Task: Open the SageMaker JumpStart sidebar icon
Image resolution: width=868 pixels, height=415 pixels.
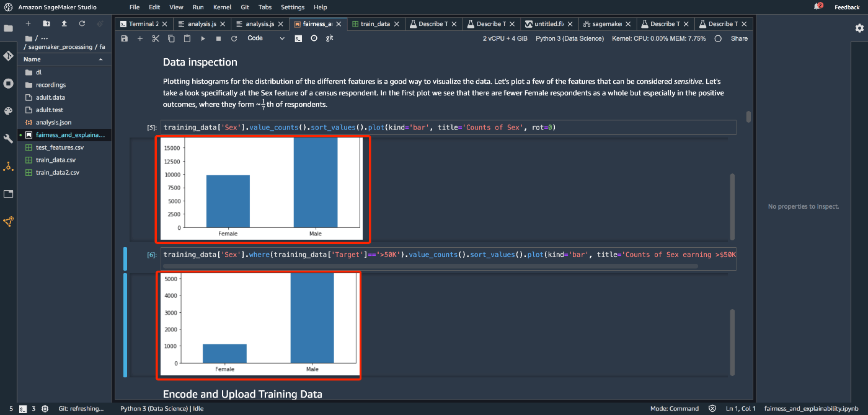Action: 8,221
